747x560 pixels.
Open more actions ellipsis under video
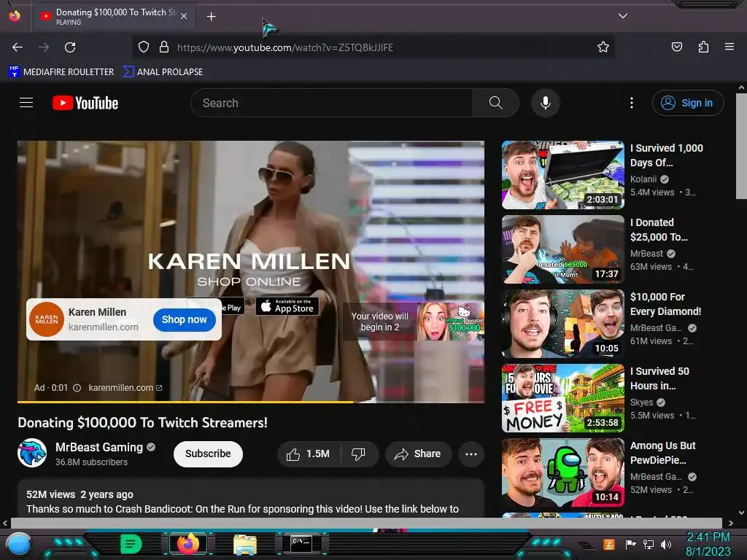click(471, 454)
